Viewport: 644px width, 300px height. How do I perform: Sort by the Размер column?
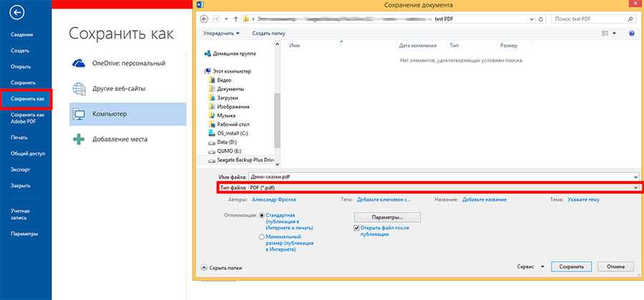pos(509,46)
